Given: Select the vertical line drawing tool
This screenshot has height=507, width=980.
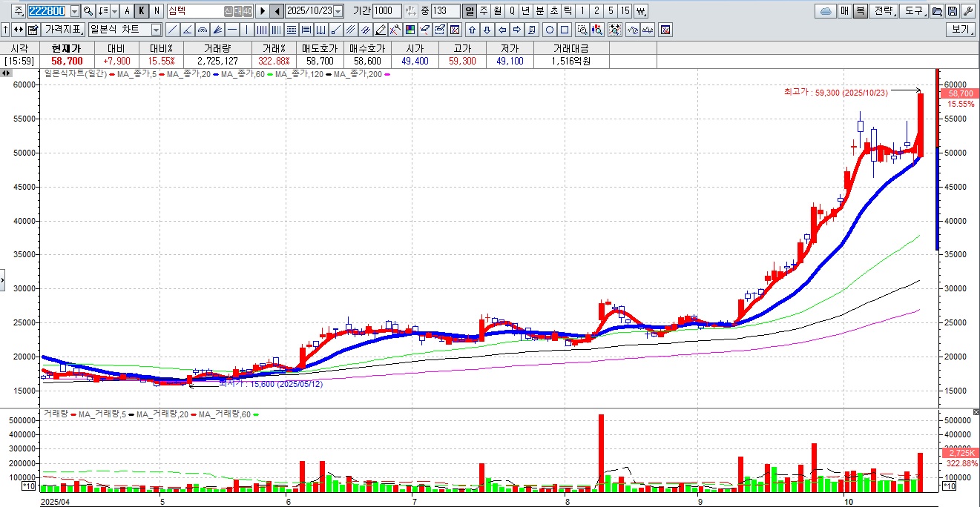Looking at the screenshot, I should point(247,30).
